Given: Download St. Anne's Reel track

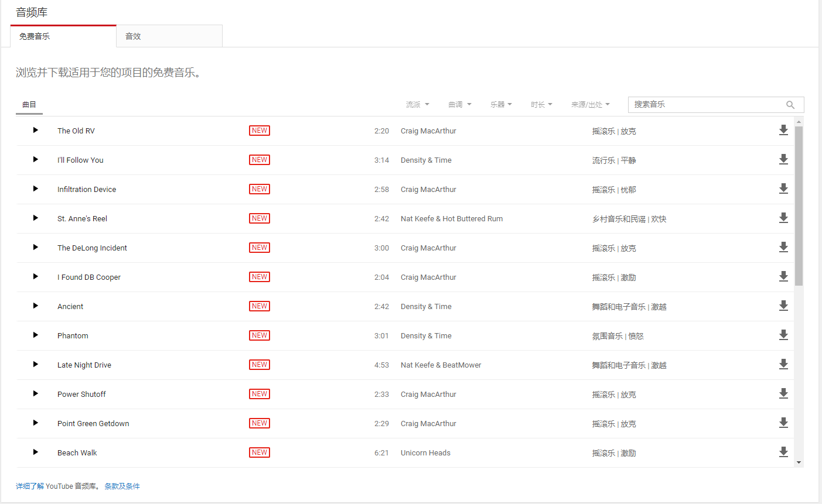Looking at the screenshot, I should [x=783, y=218].
